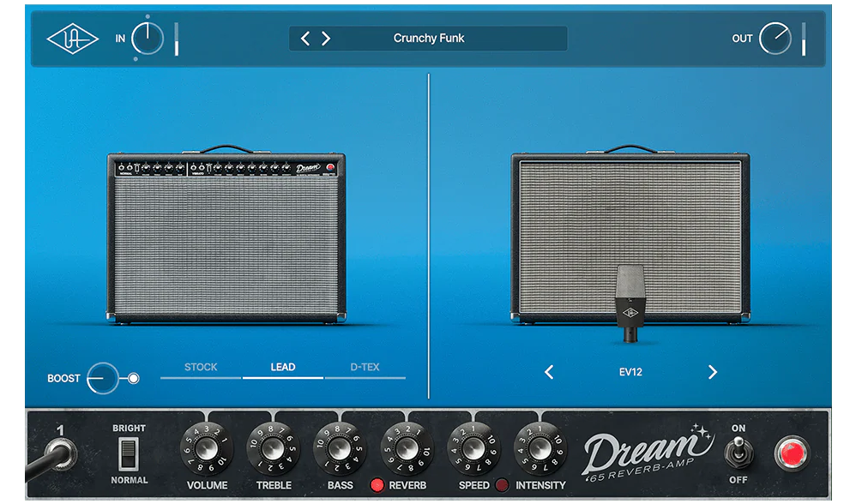This screenshot has width=856, height=504.
Task: Turn the BOOST knob
Action: pyautogui.click(x=102, y=378)
